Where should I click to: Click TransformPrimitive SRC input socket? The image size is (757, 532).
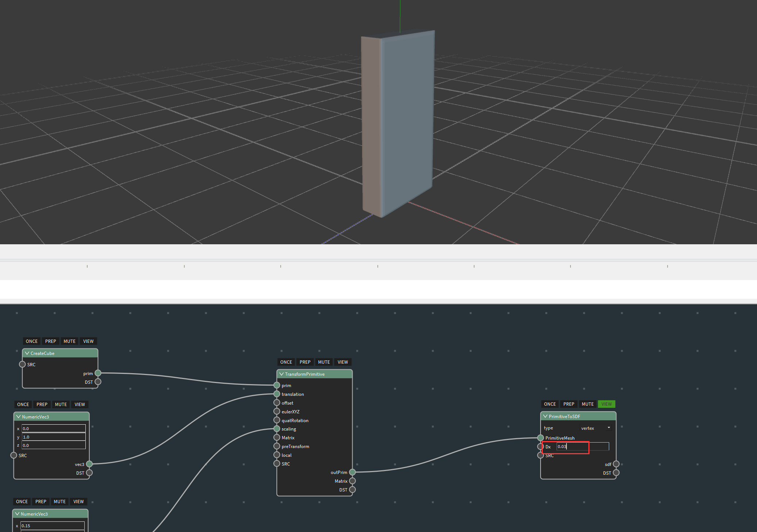pos(277,464)
